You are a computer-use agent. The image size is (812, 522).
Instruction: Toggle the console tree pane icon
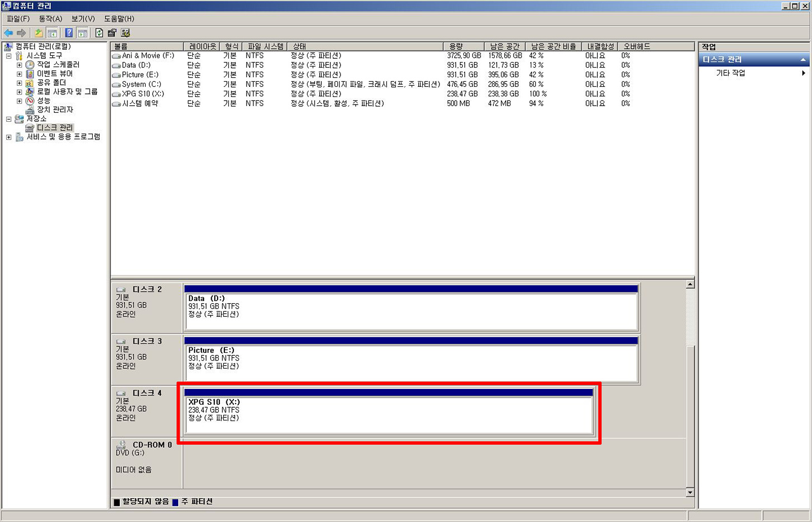tap(51, 32)
